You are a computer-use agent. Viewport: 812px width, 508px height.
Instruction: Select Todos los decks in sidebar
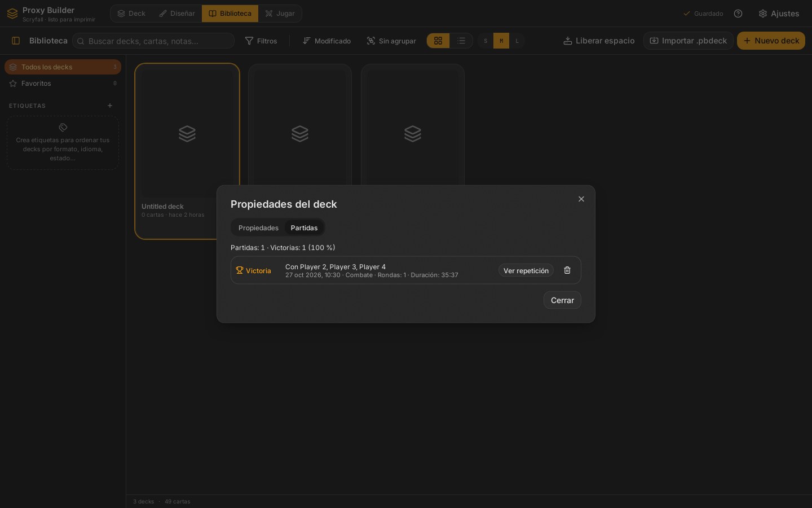(63, 67)
